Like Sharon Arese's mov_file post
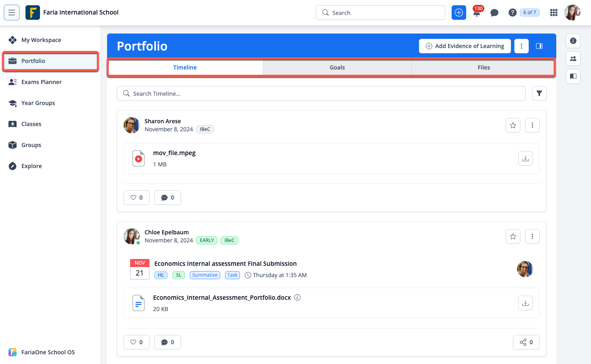This screenshot has width=591, height=364. click(137, 198)
